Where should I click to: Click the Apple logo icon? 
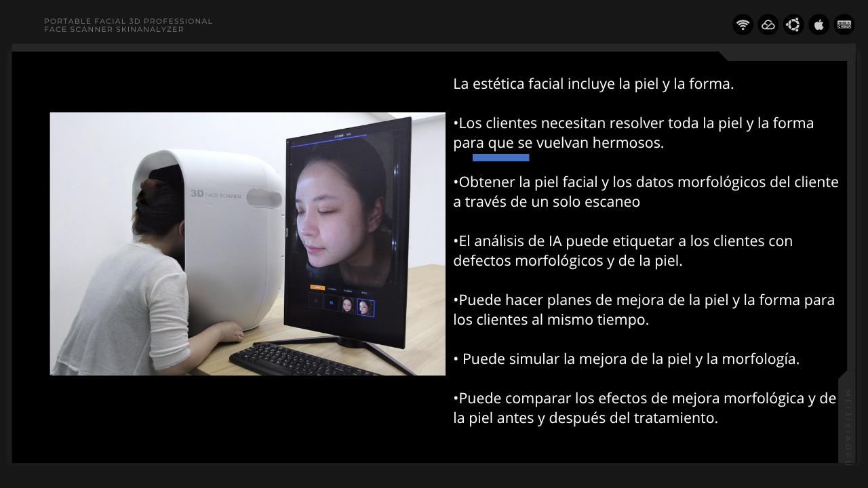(x=819, y=25)
